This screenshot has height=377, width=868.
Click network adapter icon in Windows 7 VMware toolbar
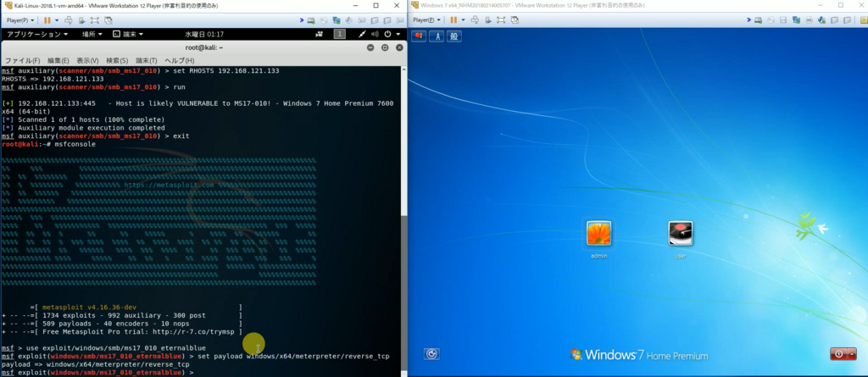[x=796, y=20]
